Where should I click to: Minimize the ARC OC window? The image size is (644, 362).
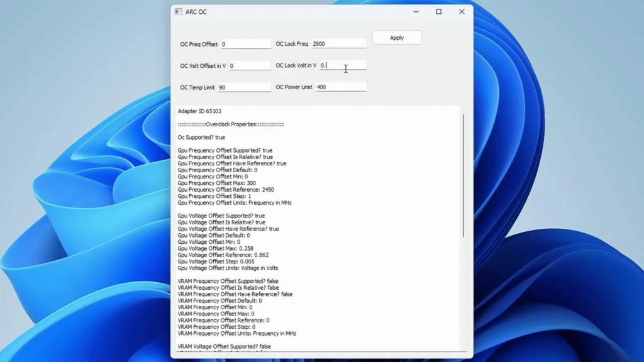(416, 12)
